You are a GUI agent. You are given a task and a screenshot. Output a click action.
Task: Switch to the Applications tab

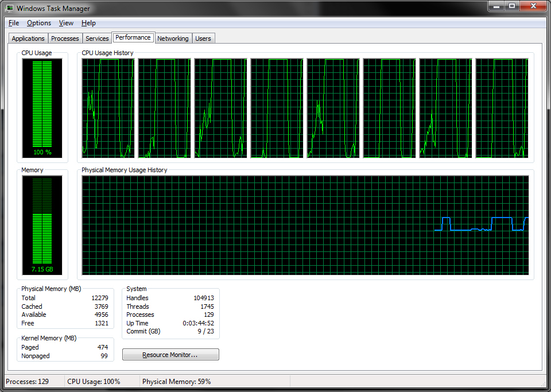point(28,38)
